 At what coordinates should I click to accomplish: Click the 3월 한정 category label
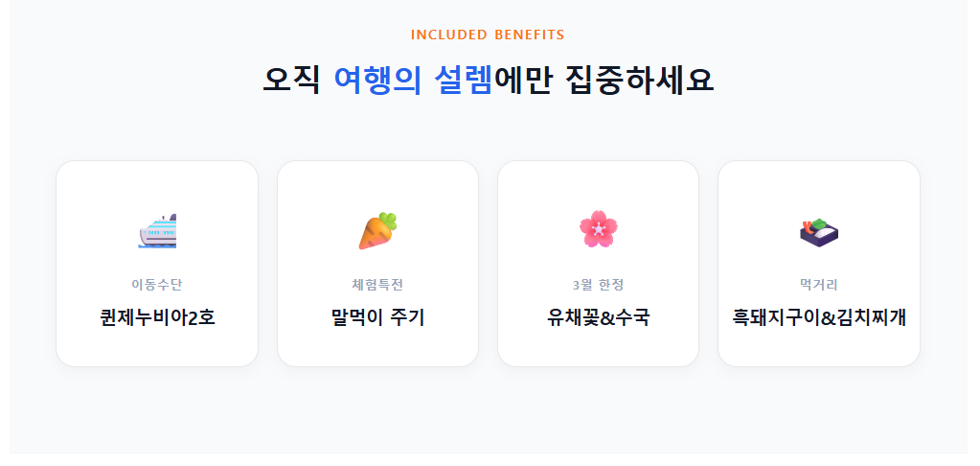click(598, 284)
